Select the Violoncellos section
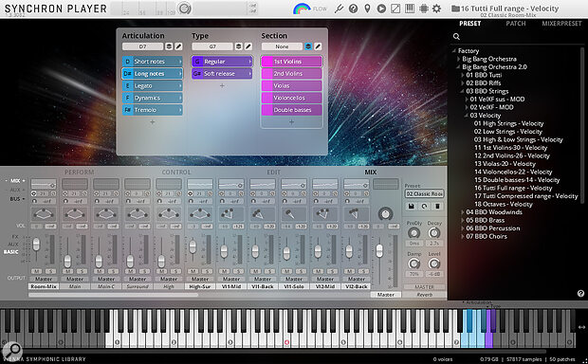 point(292,98)
